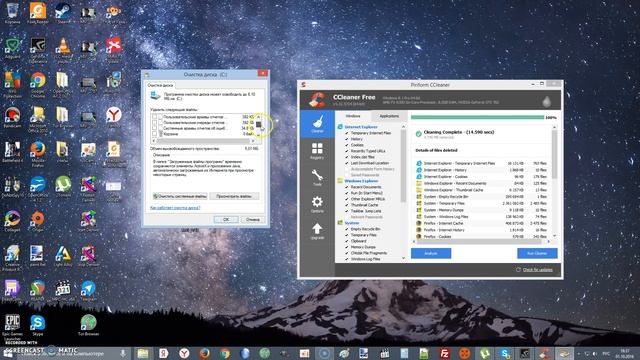Open Mozilla Firefox from the desktop
This screenshot has width=640, height=360.
point(38,153)
